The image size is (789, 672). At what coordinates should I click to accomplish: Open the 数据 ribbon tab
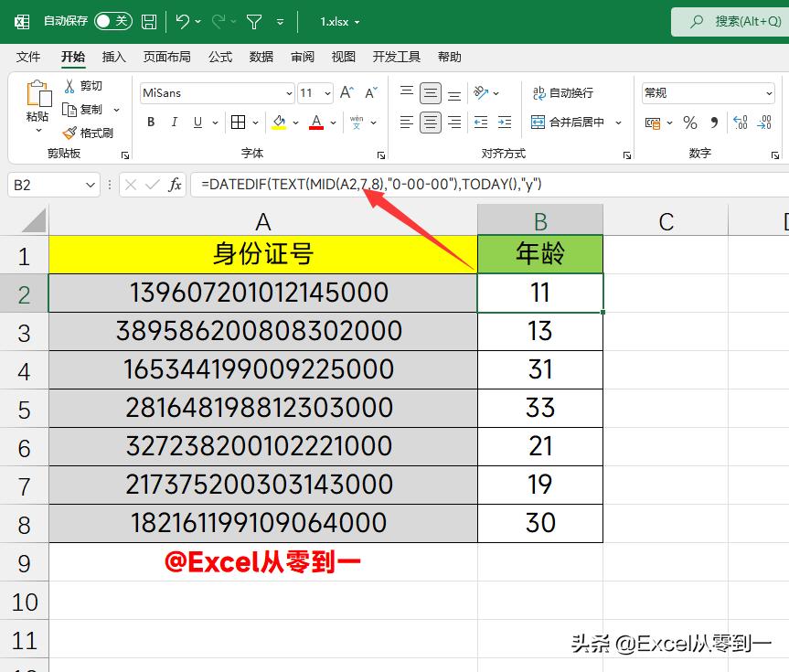[261, 57]
